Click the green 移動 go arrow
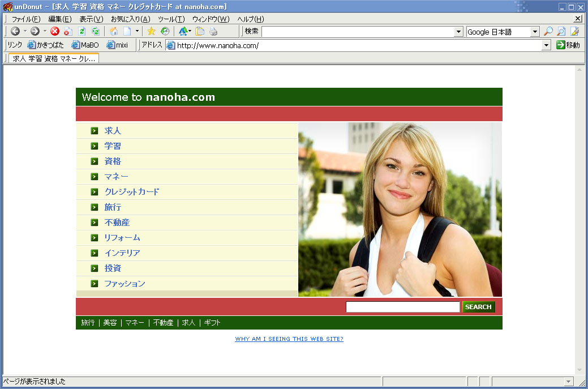Screen dimensions: 588x389 pos(568,45)
